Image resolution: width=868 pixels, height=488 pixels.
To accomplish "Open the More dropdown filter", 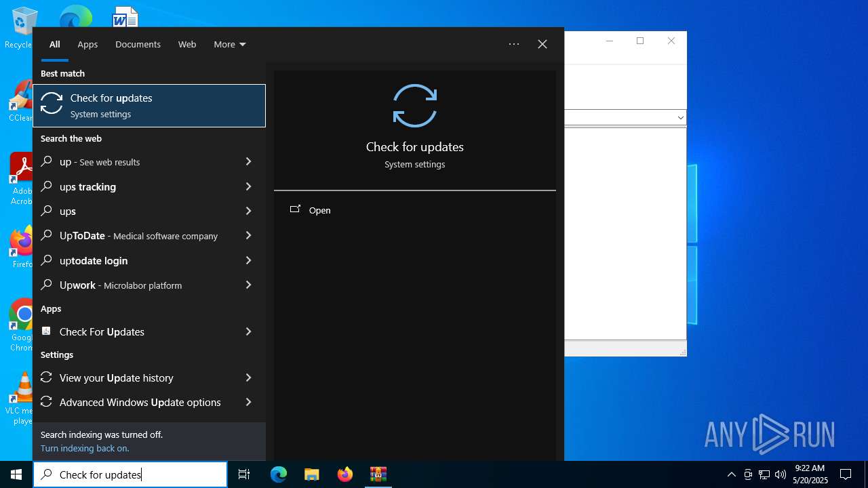I will [x=230, y=44].
